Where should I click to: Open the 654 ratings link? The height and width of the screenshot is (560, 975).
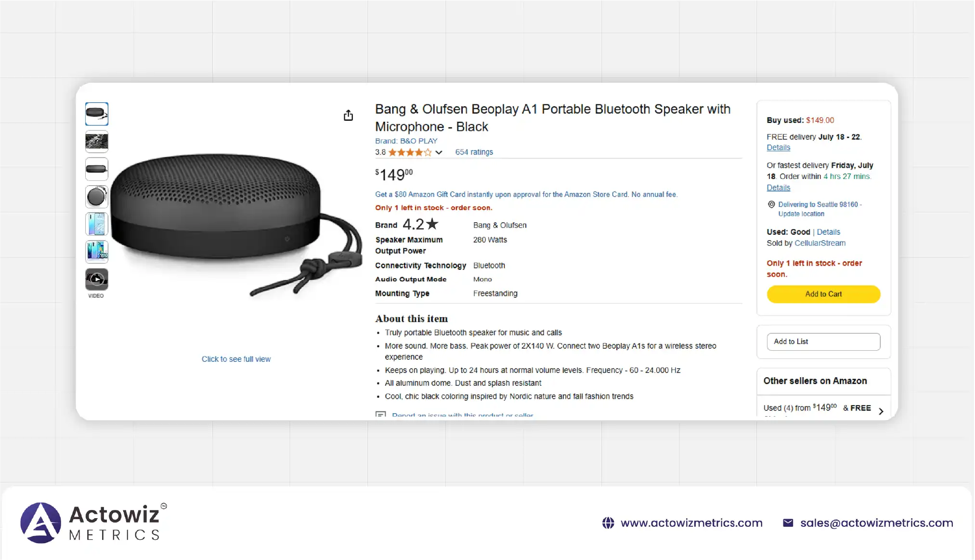[x=474, y=152]
